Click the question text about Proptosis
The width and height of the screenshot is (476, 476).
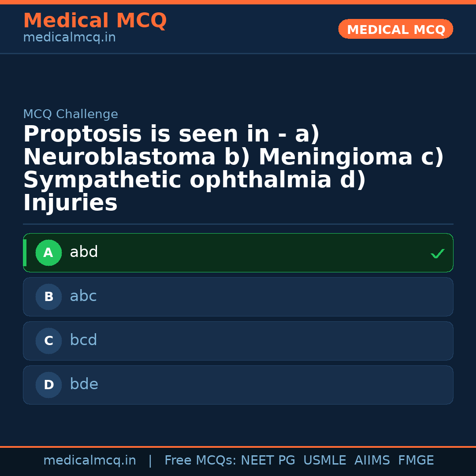[x=234, y=167]
